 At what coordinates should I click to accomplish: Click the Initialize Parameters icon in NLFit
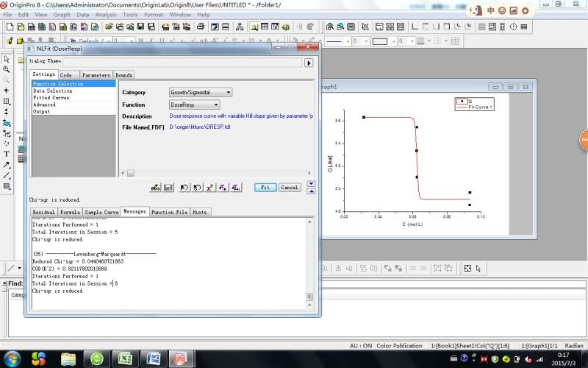(184, 188)
